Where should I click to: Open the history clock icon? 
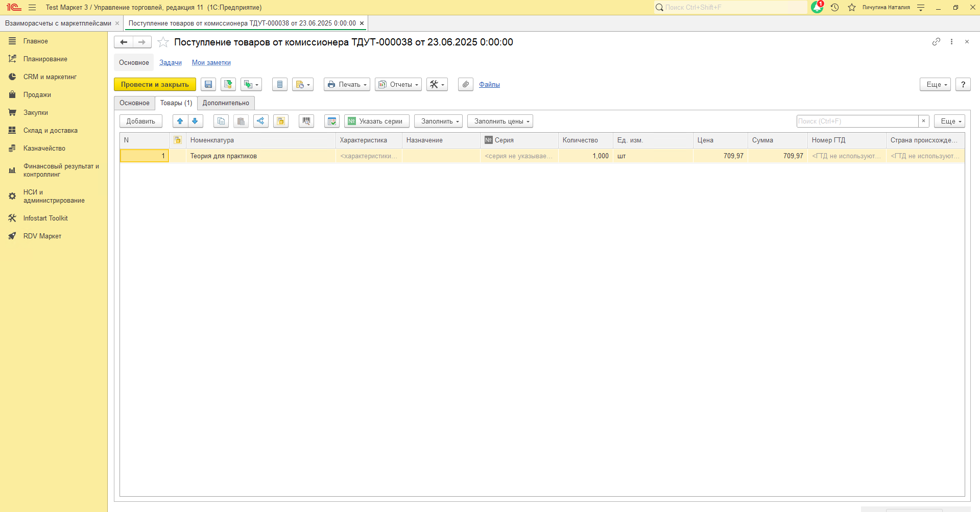pos(835,7)
